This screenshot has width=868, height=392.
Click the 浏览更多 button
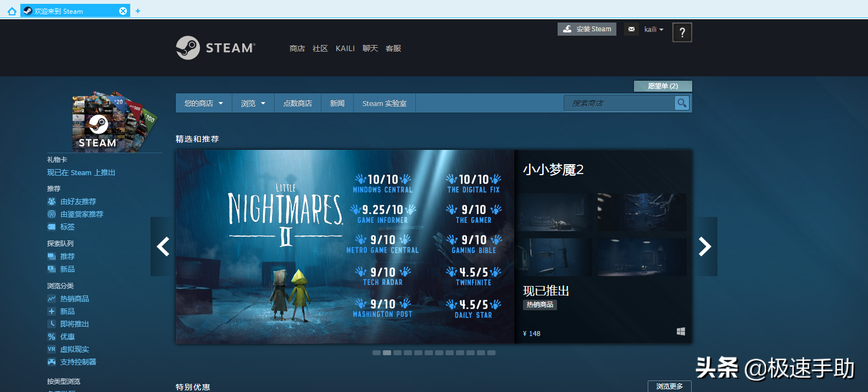coord(670,386)
